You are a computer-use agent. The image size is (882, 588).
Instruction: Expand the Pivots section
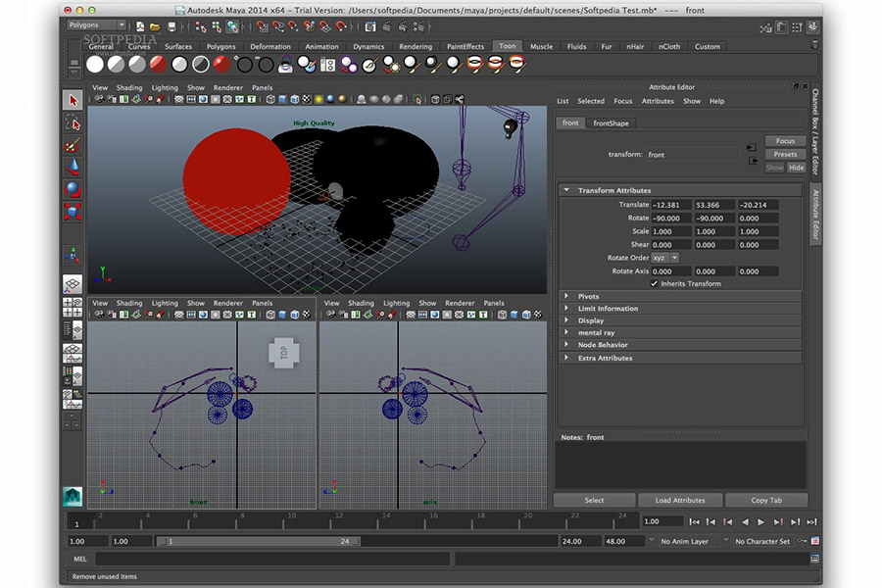coord(588,296)
